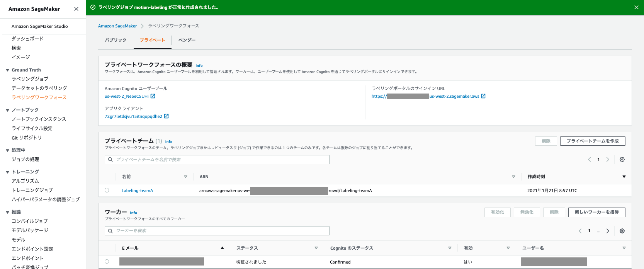Click 新しいワーカーを招待 button
Image resolution: width=644 pixels, height=269 pixels.
(596, 212)
